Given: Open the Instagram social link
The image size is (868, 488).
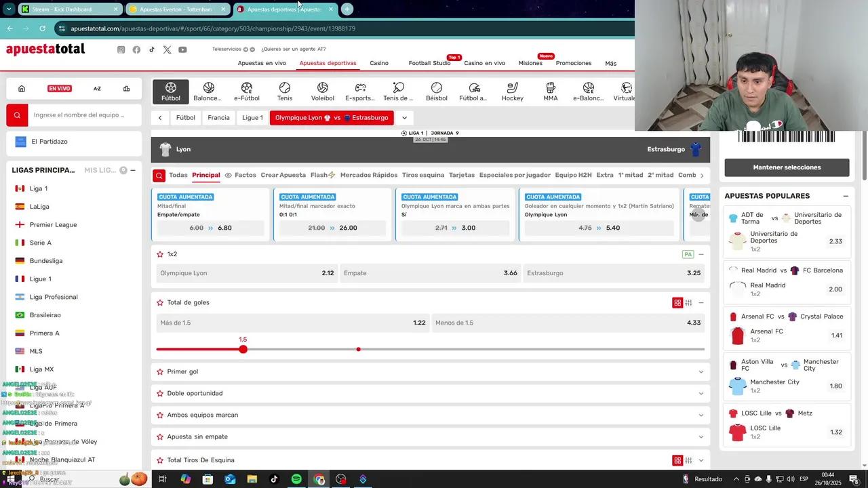Looking at the screenshot, I should point(121,49).
